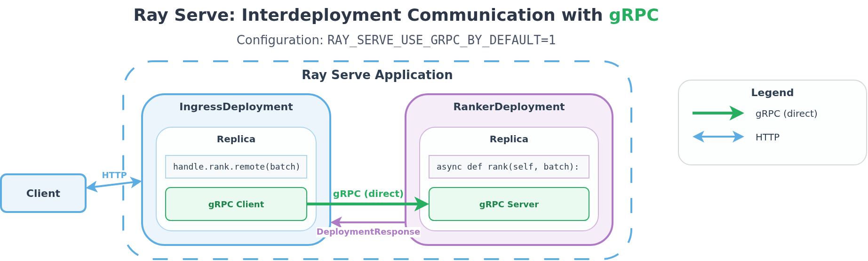This screenshot has width=868, height=261.
Task: Click the green arrowhead pointing to gRPC Server
Action: [422, 204]
